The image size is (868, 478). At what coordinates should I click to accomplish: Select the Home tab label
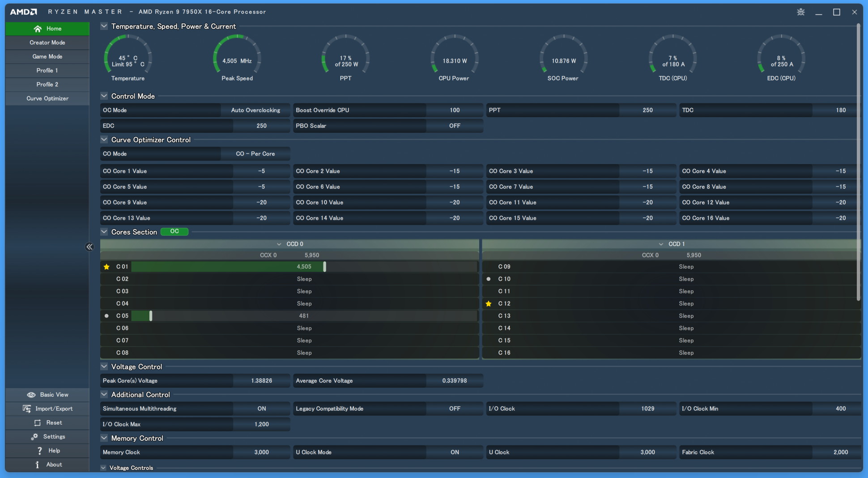(54, 29)
